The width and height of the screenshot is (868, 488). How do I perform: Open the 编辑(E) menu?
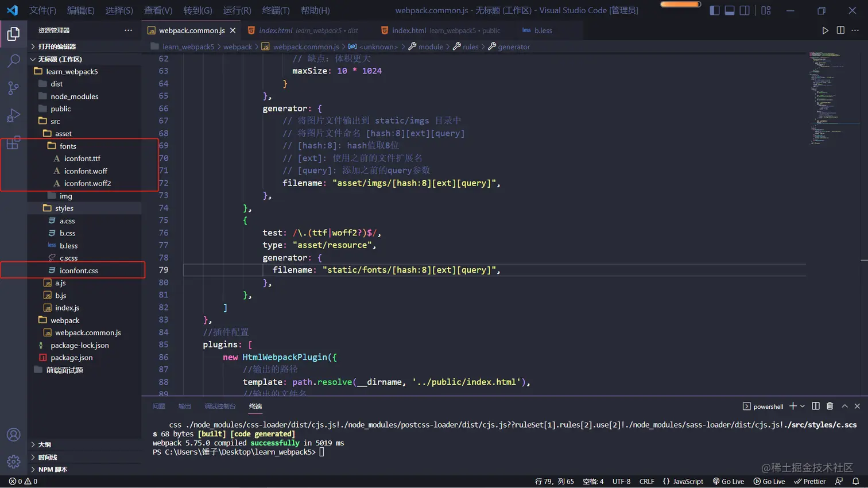tap(80, 10)
